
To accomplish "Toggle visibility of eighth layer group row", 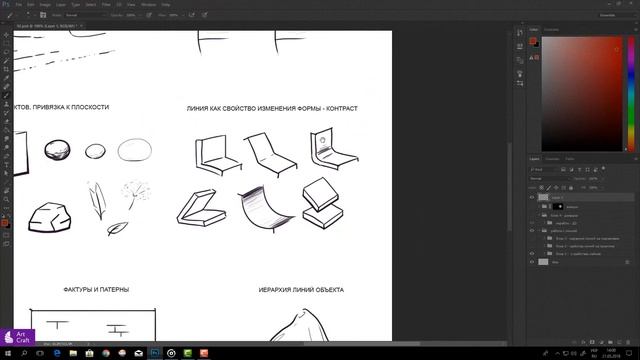I will pos(532,253).
